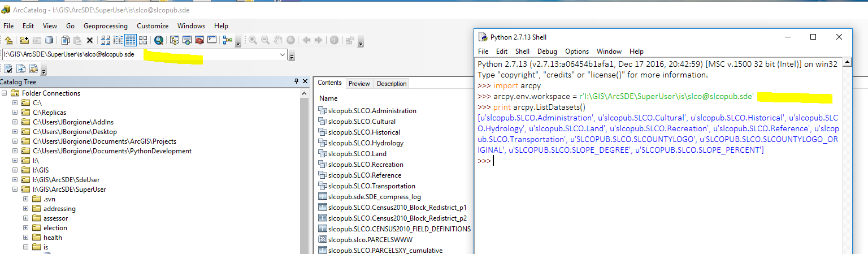Image resolution: width=868 pixels, height=254 pixels.
Task: Open Python Shell Debug menu
Action: pos(547,51)
